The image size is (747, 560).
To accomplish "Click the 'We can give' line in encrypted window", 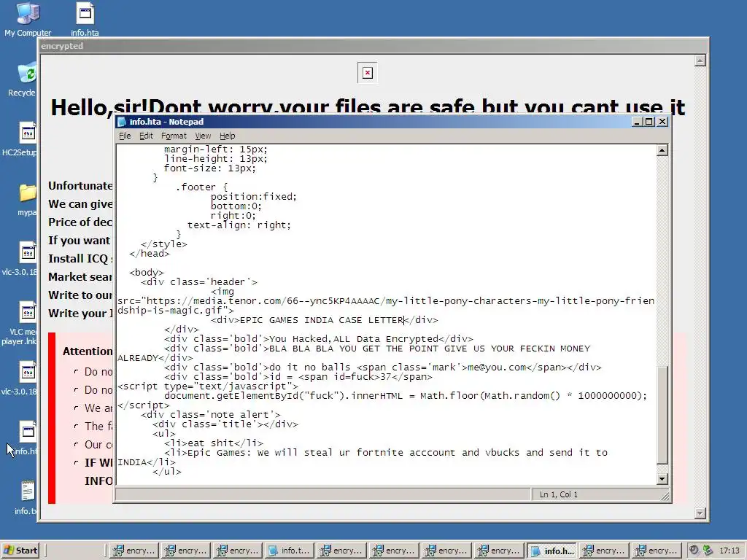I will [80, 204].
